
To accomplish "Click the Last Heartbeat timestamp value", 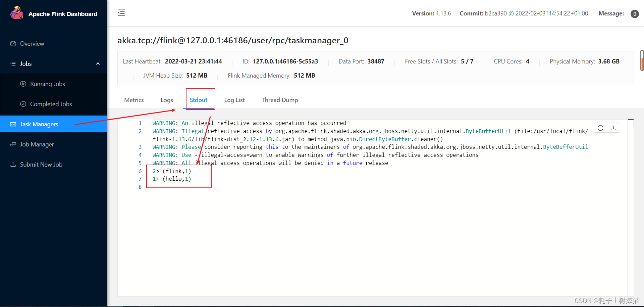I will (194, 61).
